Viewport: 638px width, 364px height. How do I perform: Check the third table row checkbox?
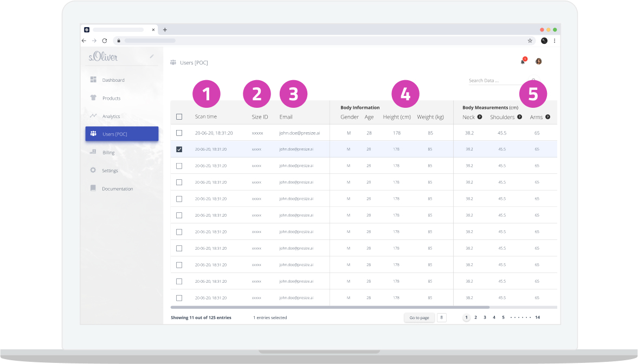pyautogui.click(x=179, y=166)
